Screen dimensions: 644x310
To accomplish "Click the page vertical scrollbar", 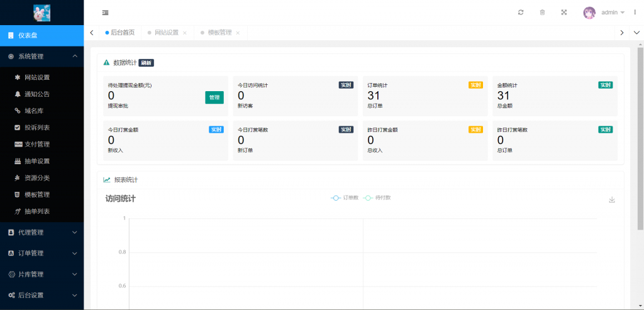I will click(640, 138).
